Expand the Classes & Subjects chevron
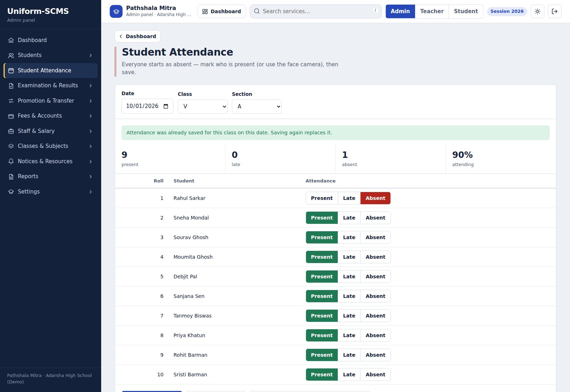Screen dimensions: 570x392 [x=90, y=146]
